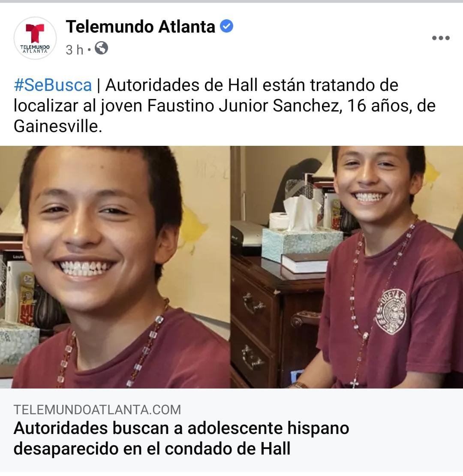The height and width of the screenshot is (476, 463).
Task: Click the globe public audience icon
Action: coord(101,48)
